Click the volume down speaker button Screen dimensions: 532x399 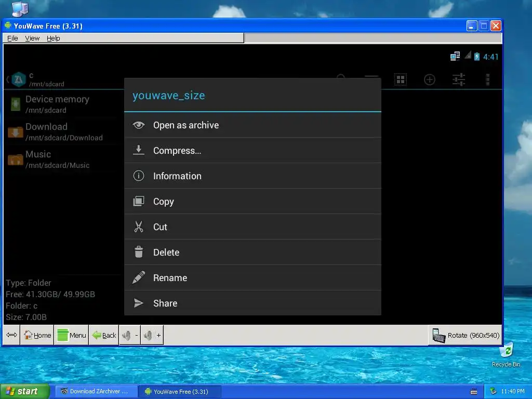pyautogui.click(x=130, y=335)
